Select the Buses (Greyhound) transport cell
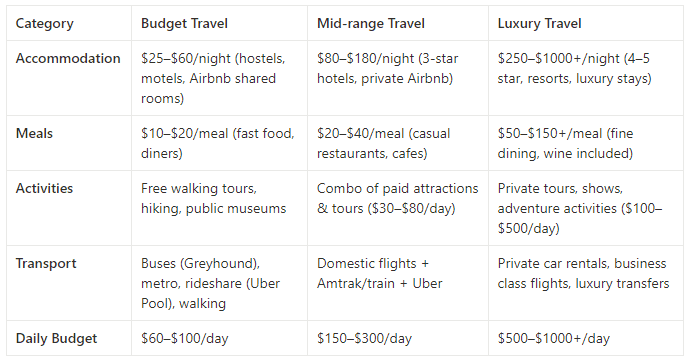This screenshot has width=686, height=361. (x=219, y=283)
